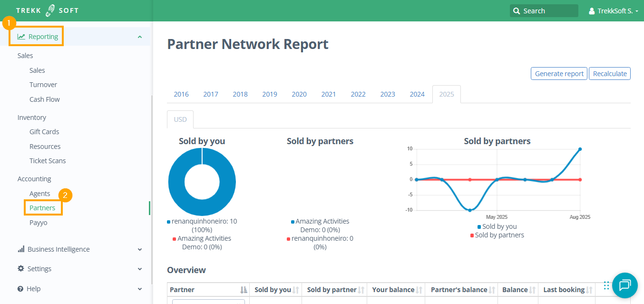Switch to the 2024 year tab
644x304 pixels.
[417, 94]
